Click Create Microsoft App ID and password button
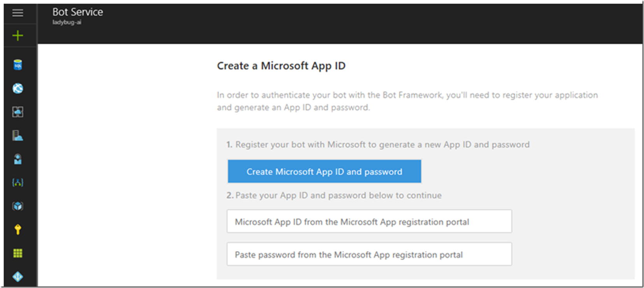 point(324,171)
